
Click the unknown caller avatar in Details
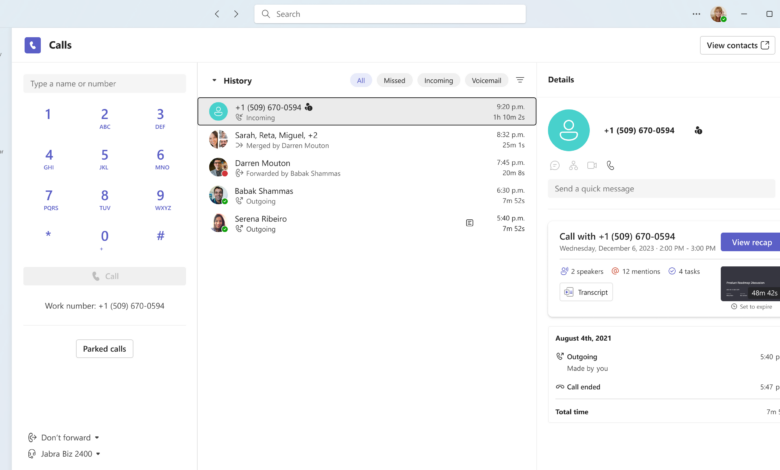coord(569,130)
